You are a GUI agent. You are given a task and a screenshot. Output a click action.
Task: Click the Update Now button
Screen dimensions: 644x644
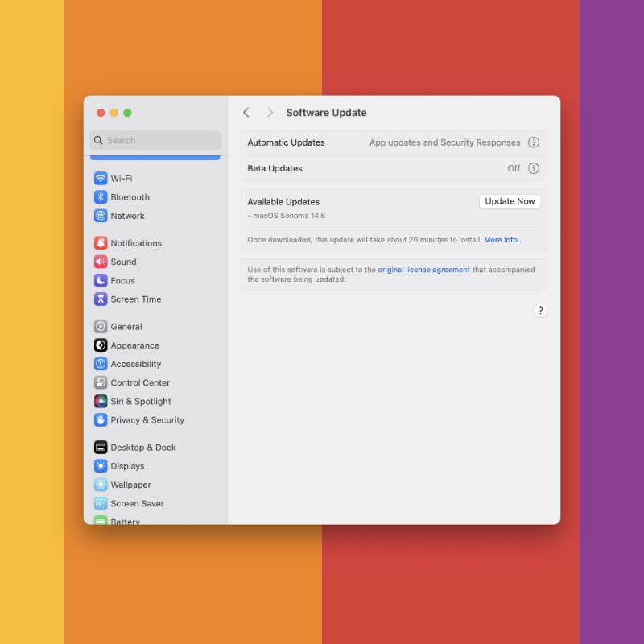click(510, 201)
